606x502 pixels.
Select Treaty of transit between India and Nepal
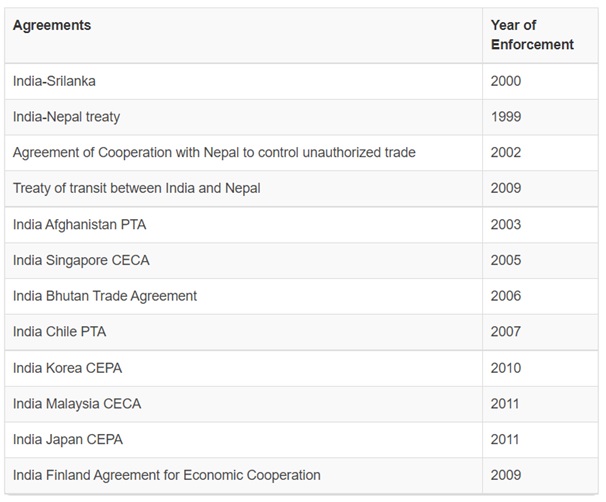click(x=136, y=189)
